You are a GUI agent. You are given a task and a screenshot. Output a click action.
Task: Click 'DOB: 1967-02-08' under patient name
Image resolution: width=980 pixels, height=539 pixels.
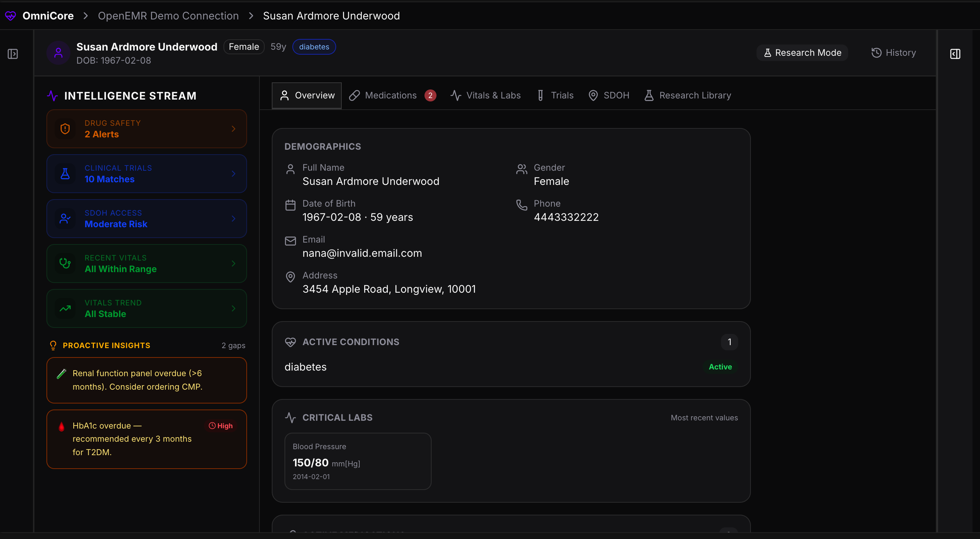[113, 61]
